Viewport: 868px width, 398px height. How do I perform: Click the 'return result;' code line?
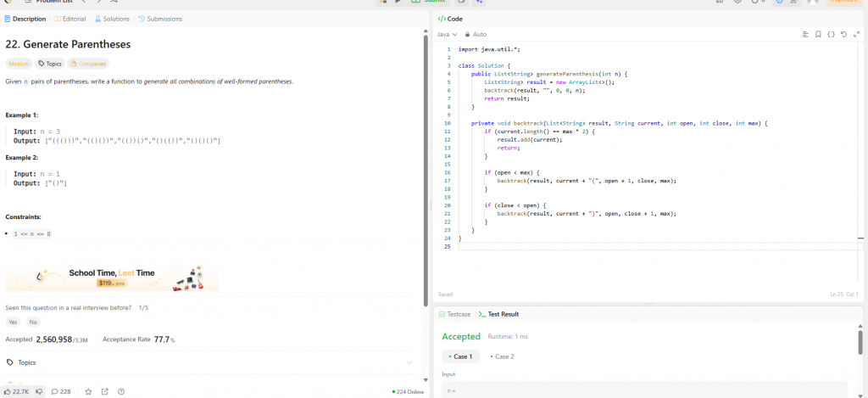click(x=507, y=98)
